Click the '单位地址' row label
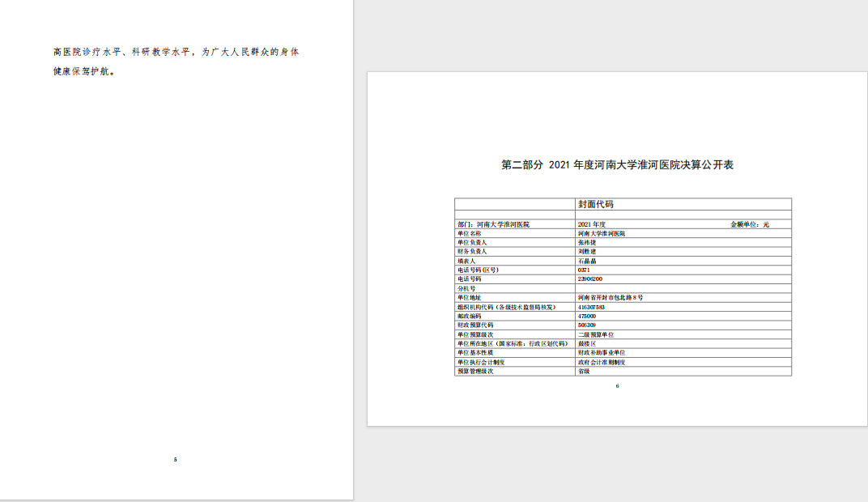The image size is (868, 502). [470, 298]
